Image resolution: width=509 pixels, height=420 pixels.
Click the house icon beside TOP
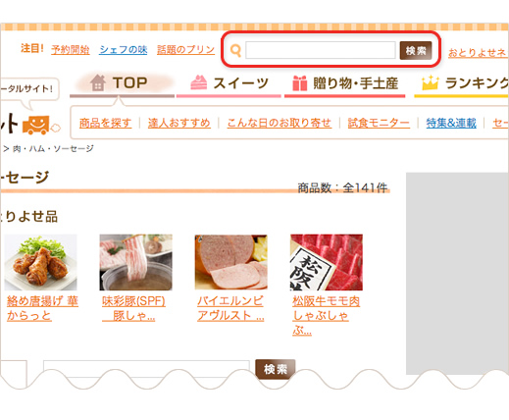click(x=98, y=82)
